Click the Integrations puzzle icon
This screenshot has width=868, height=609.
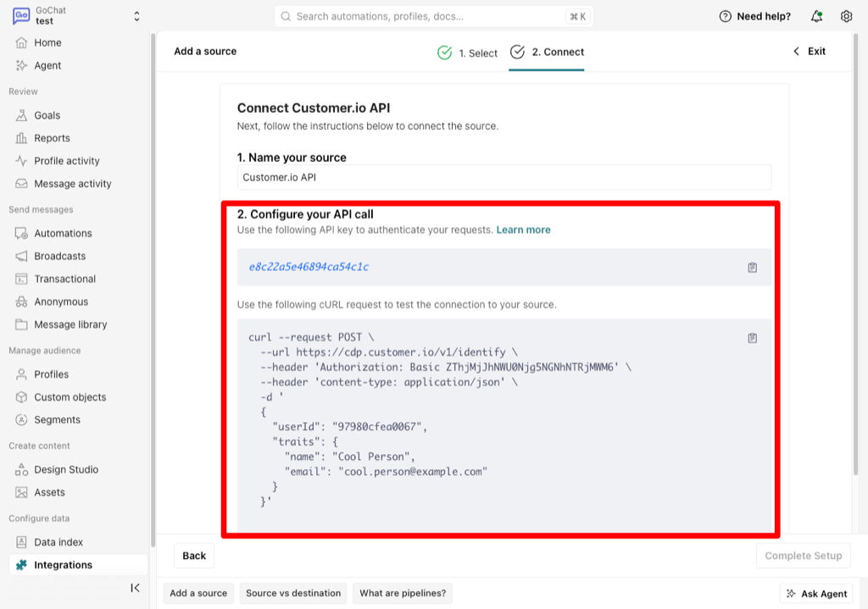pos(21,565)
